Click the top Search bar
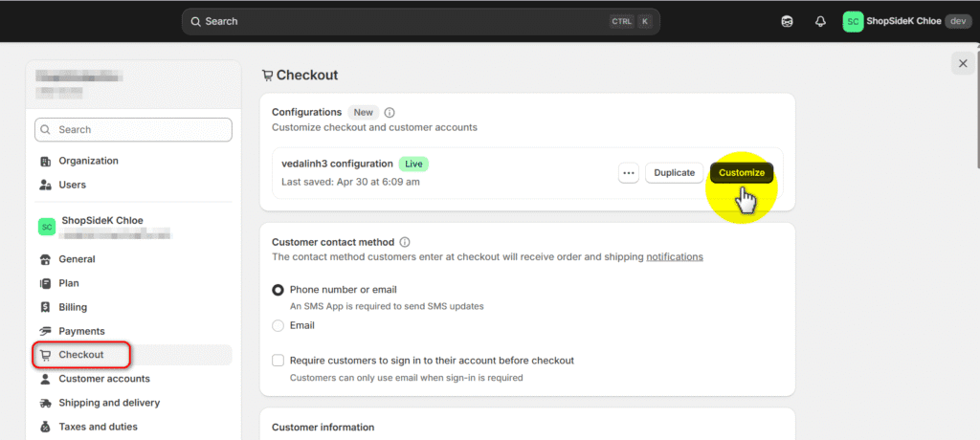 click(421, 21)
